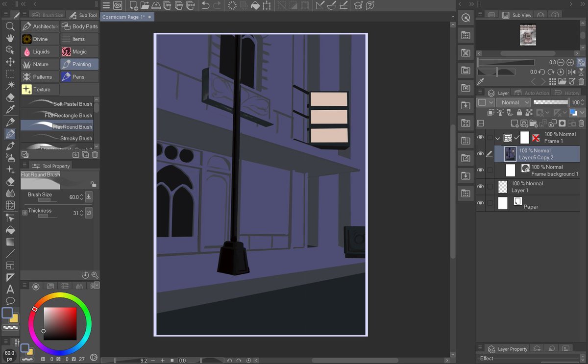The image size is (588, 364).
Task: Open the canvas tab list dropdown arrow
Action: tap(453, 17)
